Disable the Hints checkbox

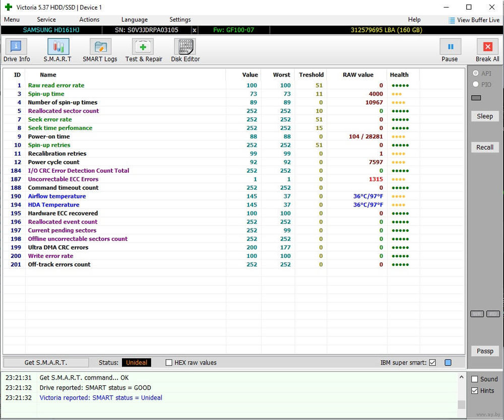[474, 390]
